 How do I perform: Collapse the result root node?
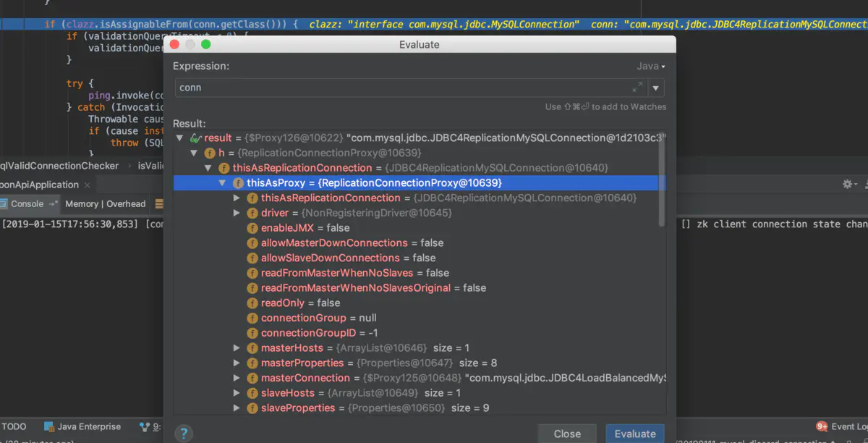[180, 138]
